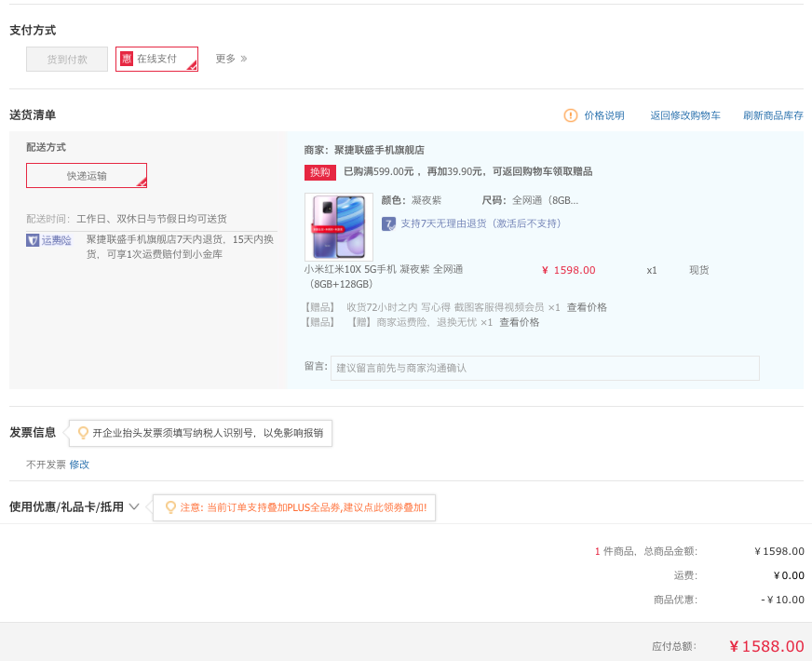Click the 运费险 shield icon
This screenshot has height=661, width=812.
[33, 240]
